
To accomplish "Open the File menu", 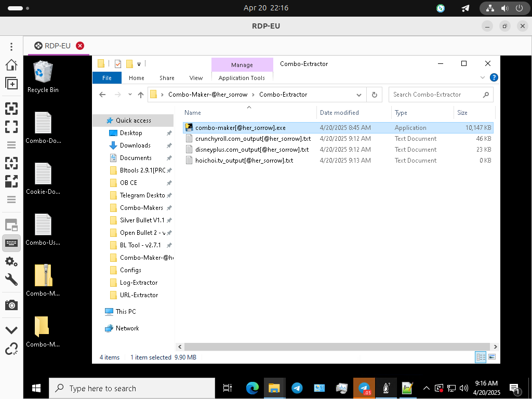I will 107,78.
